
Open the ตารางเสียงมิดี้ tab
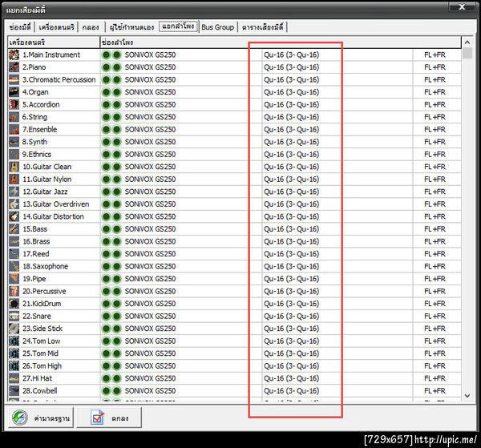coord(262,27)
